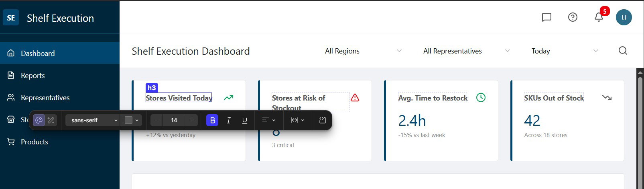Toggle italic formatting
Viewport: 644px width, 189px height.
click(228, 120)
